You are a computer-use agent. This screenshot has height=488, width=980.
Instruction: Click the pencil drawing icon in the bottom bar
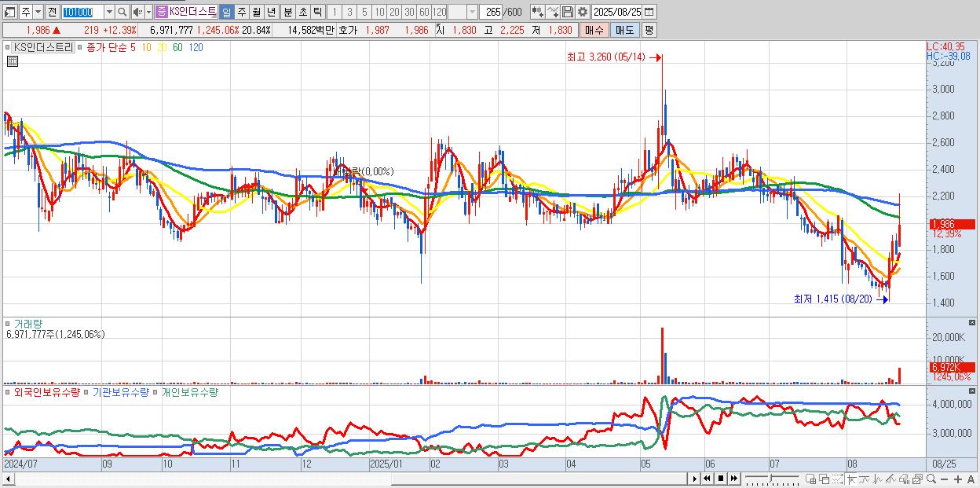(x=890, y=479)
